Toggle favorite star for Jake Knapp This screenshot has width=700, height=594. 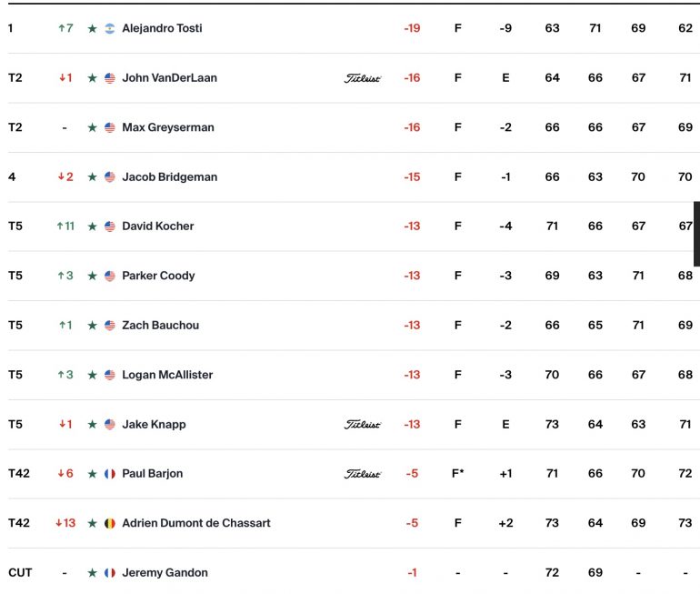pos(93,424)
